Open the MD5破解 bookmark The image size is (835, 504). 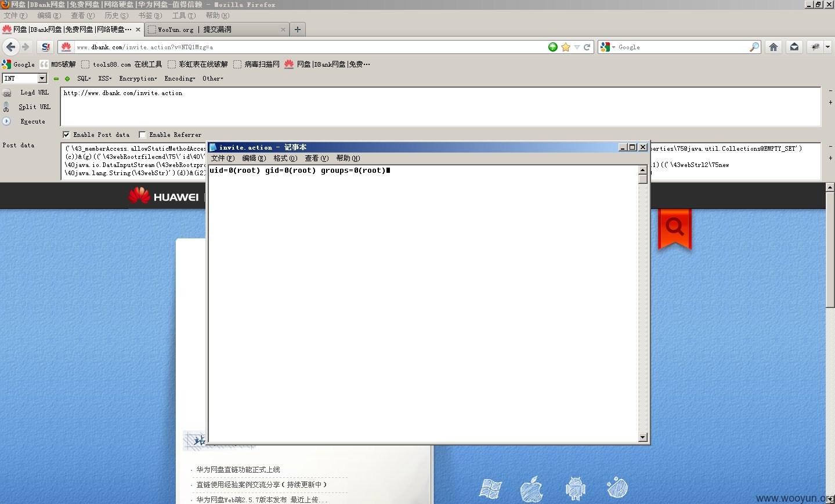[57, 64]
